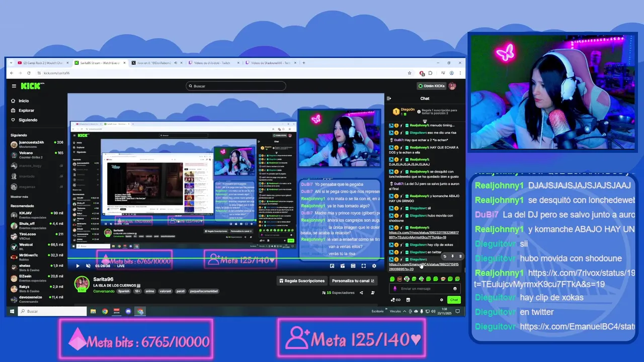Enter fullscreen in stream player

click(x=364, y=266)
